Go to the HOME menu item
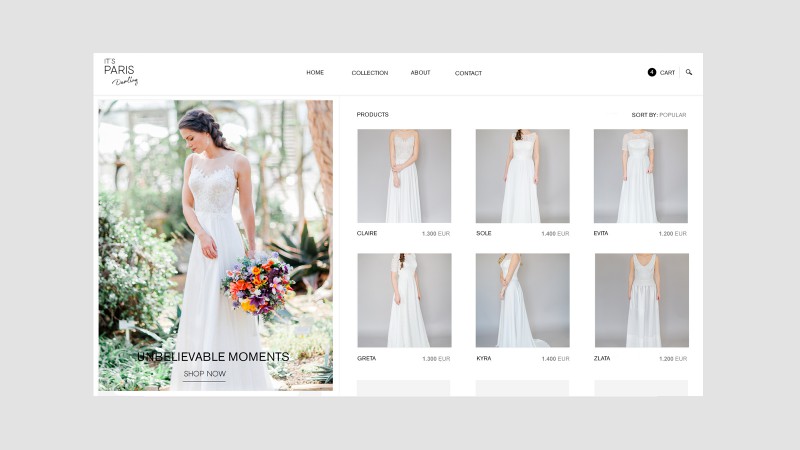This screenshot has height=450, width=800. pyautogui.click(x=315, y=72)
